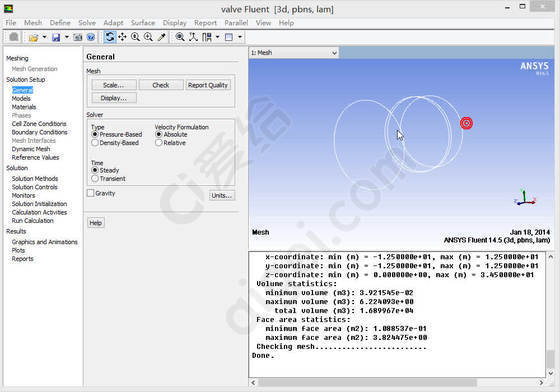Open the File menu
This screenshot has width=560, height=392.
(11, 23)
